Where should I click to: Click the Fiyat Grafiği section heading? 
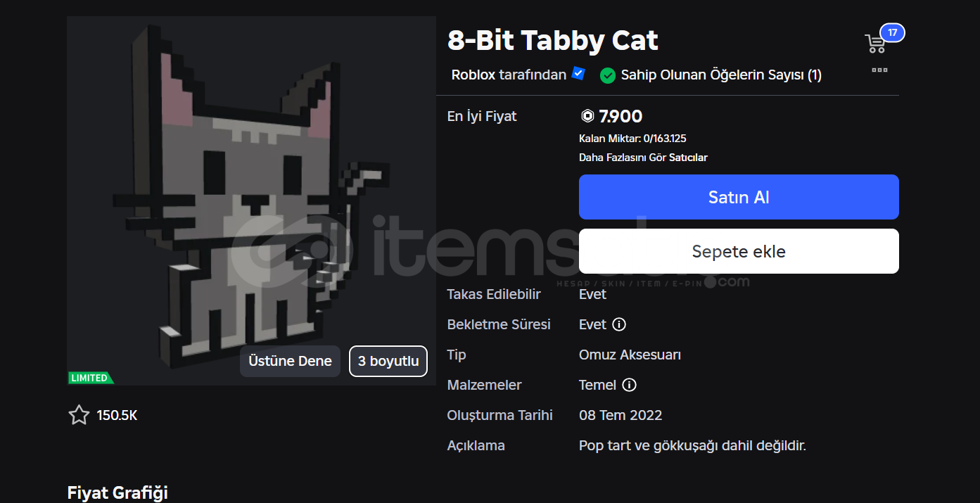[117, 492]
